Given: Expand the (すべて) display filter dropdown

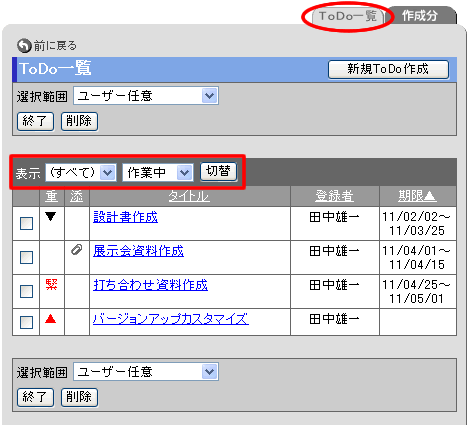Looking at the screenshot, I should coord(81,172).
